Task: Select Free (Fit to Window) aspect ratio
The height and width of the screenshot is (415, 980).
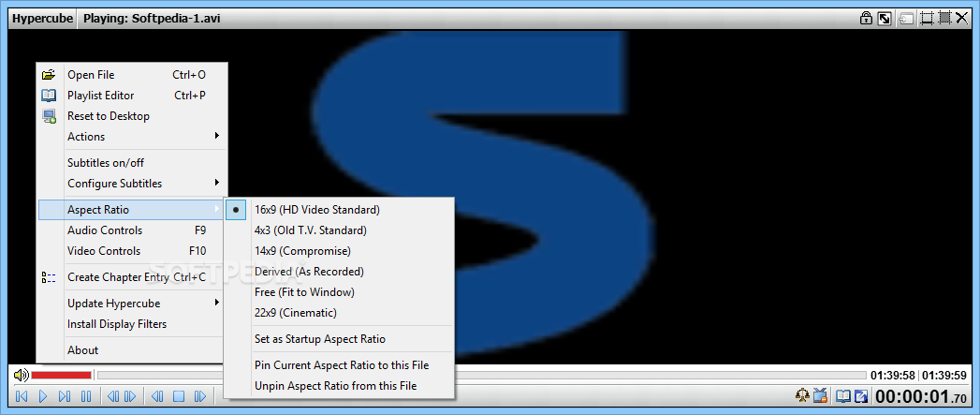Action: click(340, 292)
